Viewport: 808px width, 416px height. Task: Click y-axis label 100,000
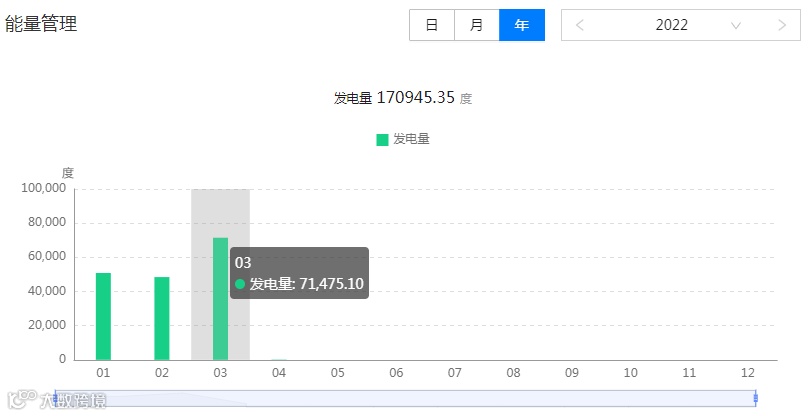click(44, 188)
